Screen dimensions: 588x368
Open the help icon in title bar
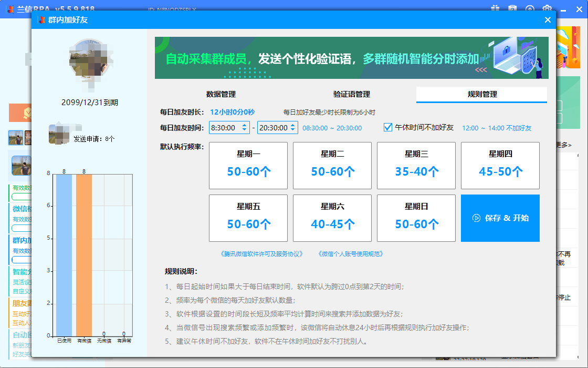[512, 8]
